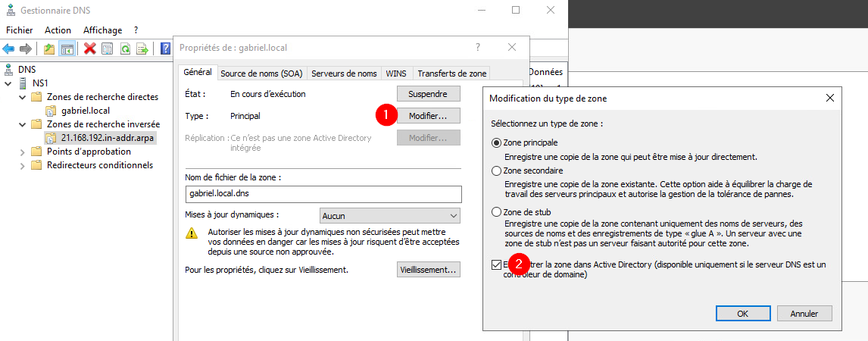Viewport: 868px width, 341px height.
Task: Click the red Delete X icon
Action: (x=90, y=49)
